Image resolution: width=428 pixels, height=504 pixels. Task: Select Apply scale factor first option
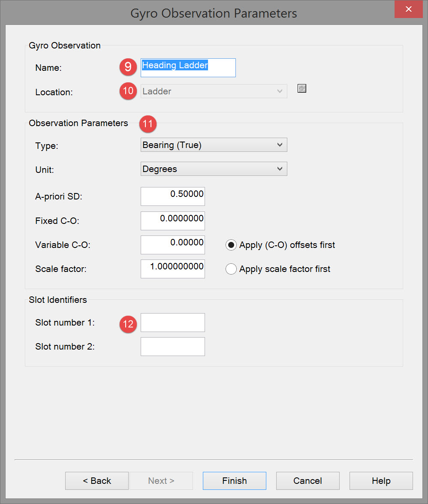231,269
